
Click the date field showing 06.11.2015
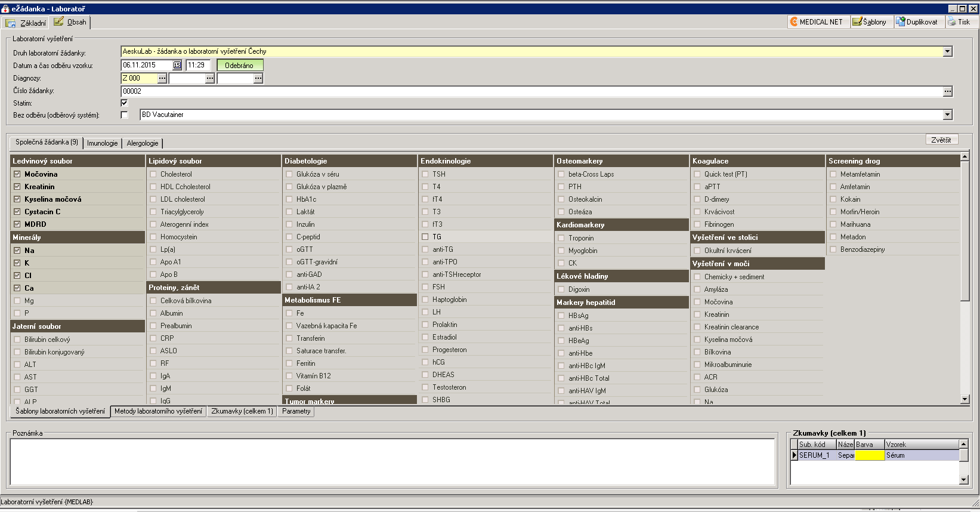tap(147, 65)
